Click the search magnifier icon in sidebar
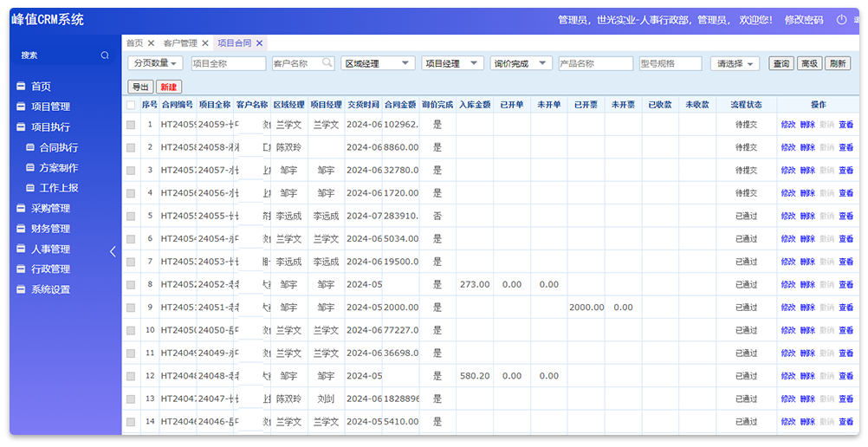 pos(105,55)
